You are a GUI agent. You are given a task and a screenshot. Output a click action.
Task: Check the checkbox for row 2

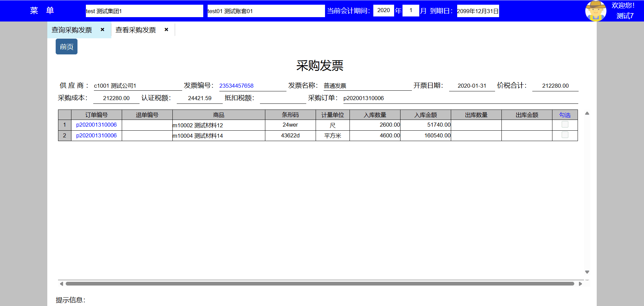click(x=565, y=135)
